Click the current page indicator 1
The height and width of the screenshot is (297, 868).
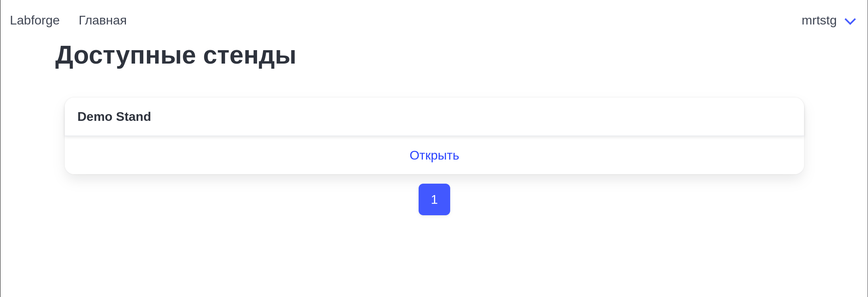(x=434, y=199)
